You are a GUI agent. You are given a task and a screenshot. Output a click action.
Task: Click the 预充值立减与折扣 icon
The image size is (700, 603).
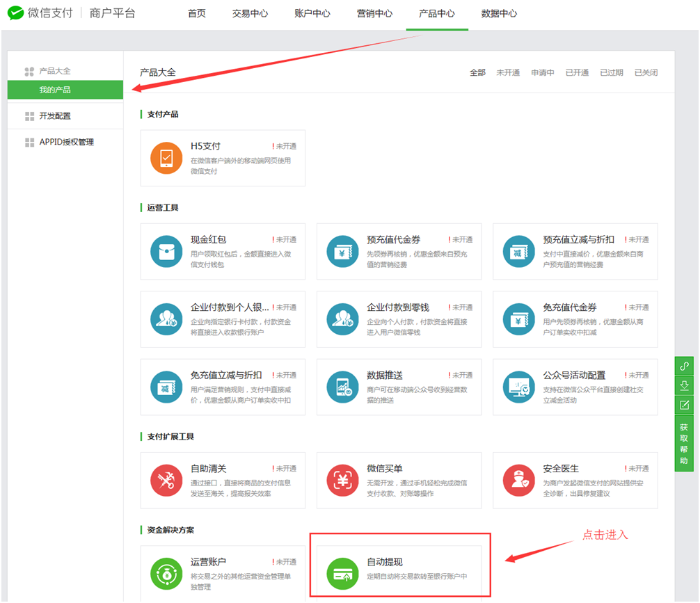pos(519,251)
